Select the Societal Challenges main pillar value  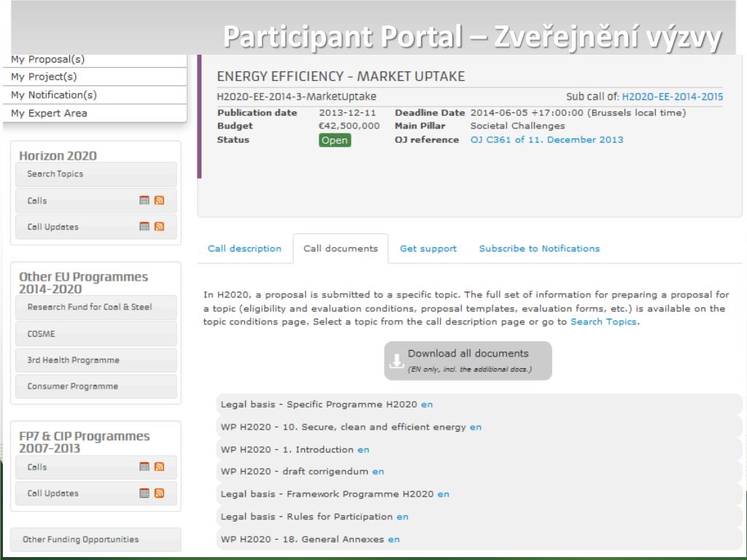point(517,125)
